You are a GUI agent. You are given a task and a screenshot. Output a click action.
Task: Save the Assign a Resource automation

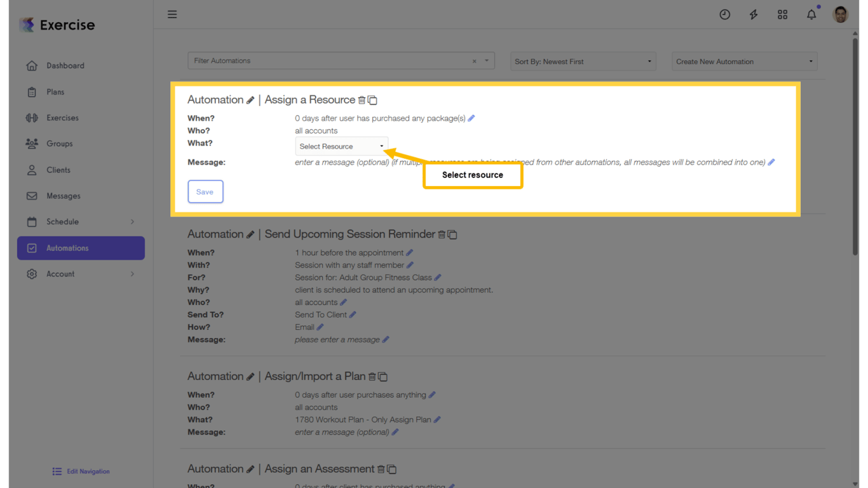click(x=205, y=191)
